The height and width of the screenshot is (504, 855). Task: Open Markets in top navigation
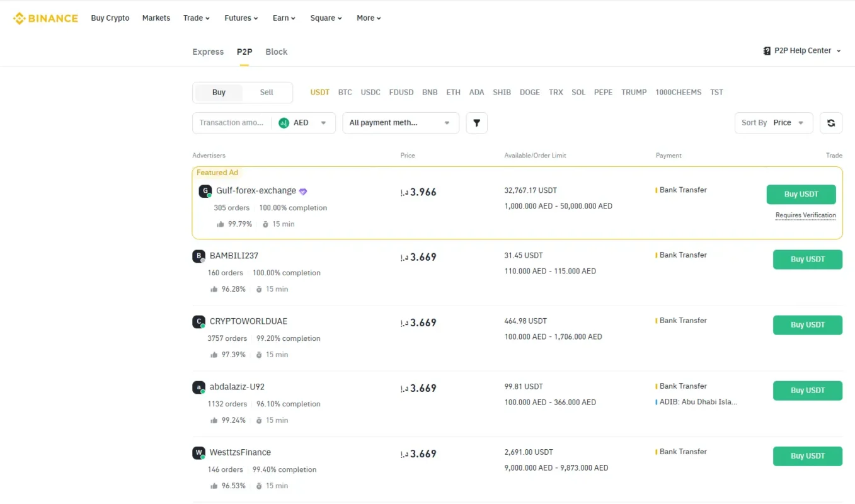[156, 18]
